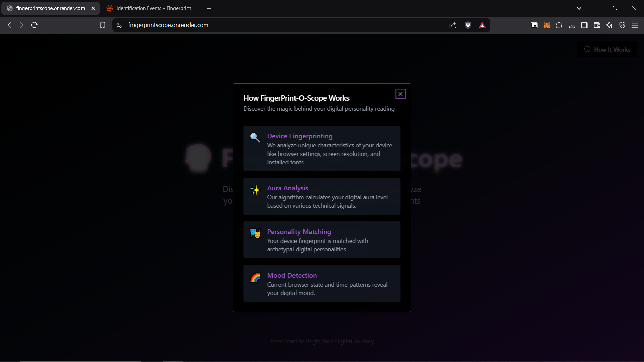The image size is (644, 362).
Task: Close the How FingerPrint-O-Scope Works dialog
Action: [400, 94]
